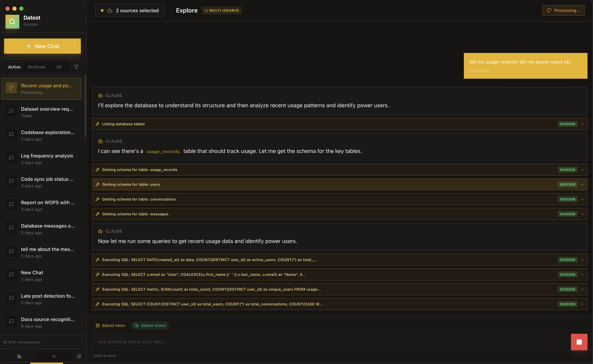
Task: Open the 2 sources selected dropdown
Action: [x=130, y=11]
